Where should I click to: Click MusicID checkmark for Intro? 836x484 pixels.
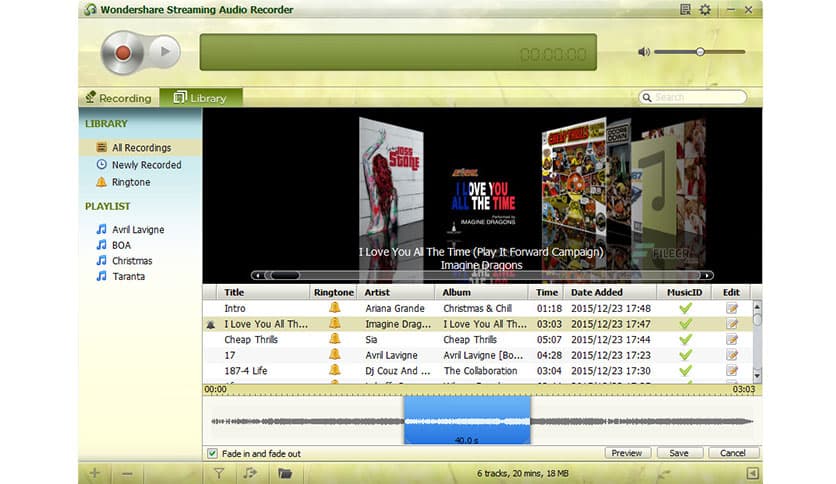tap(686, 308)
